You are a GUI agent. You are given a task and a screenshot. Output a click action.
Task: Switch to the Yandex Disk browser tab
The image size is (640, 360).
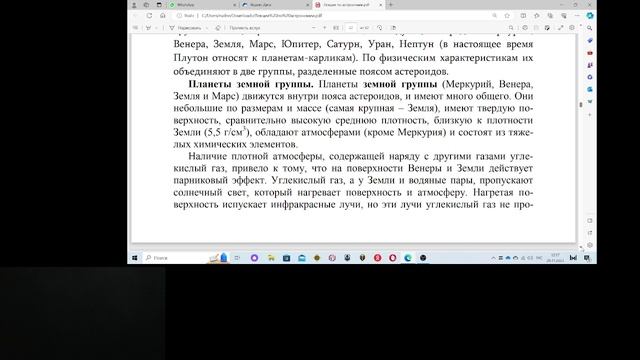pos(276,5)
